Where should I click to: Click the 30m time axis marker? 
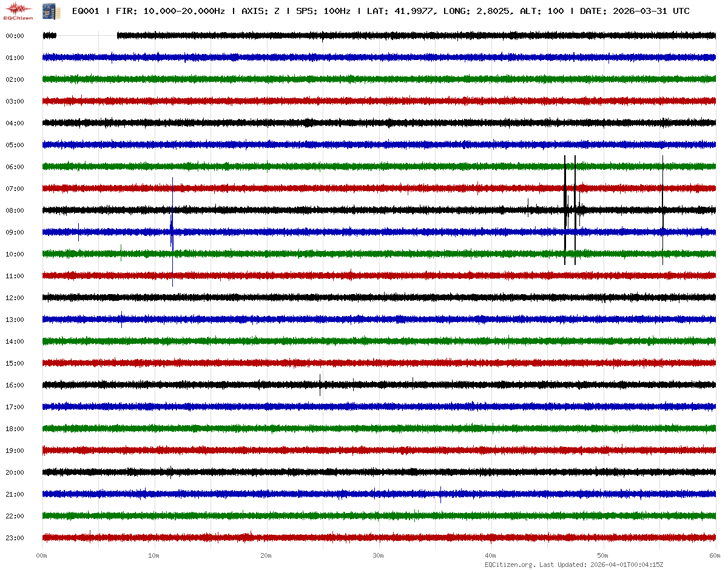pyautogui.click(x=379, y=555)
